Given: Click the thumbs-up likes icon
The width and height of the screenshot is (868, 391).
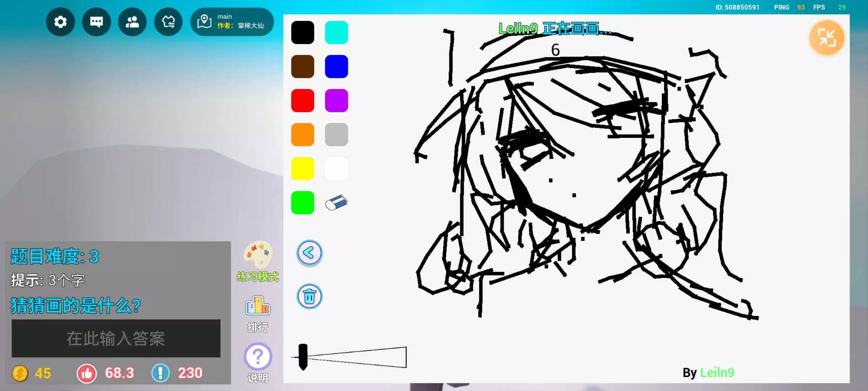Looking at the screenshot, I should (x=87, y=373).
